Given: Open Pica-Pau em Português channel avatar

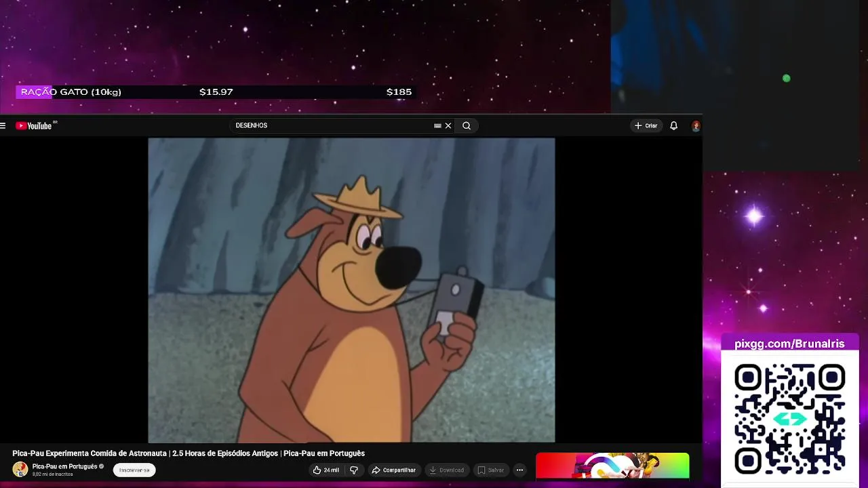Looking at the screenshot, I should (x=20, y=469).
